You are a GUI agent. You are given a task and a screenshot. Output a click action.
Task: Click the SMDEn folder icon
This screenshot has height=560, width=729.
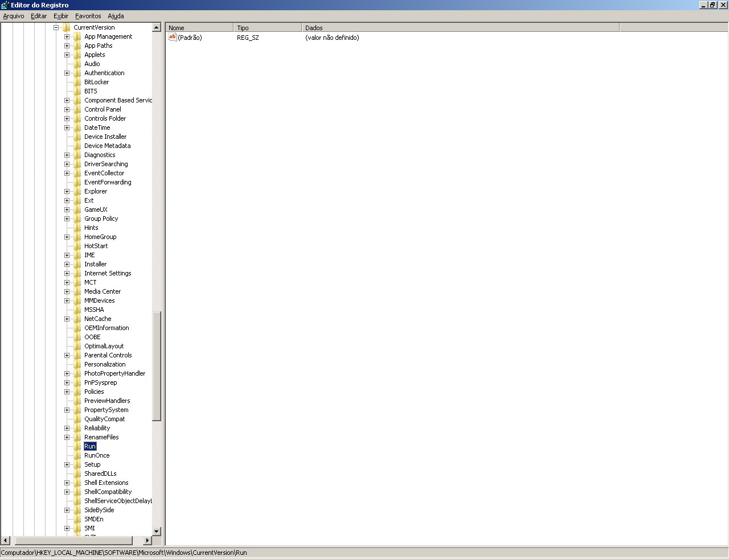tap(77, 519)
